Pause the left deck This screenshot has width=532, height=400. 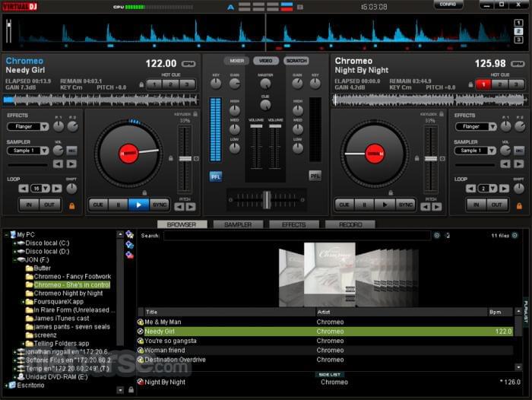pyautogui.click(x=118, y=205)
